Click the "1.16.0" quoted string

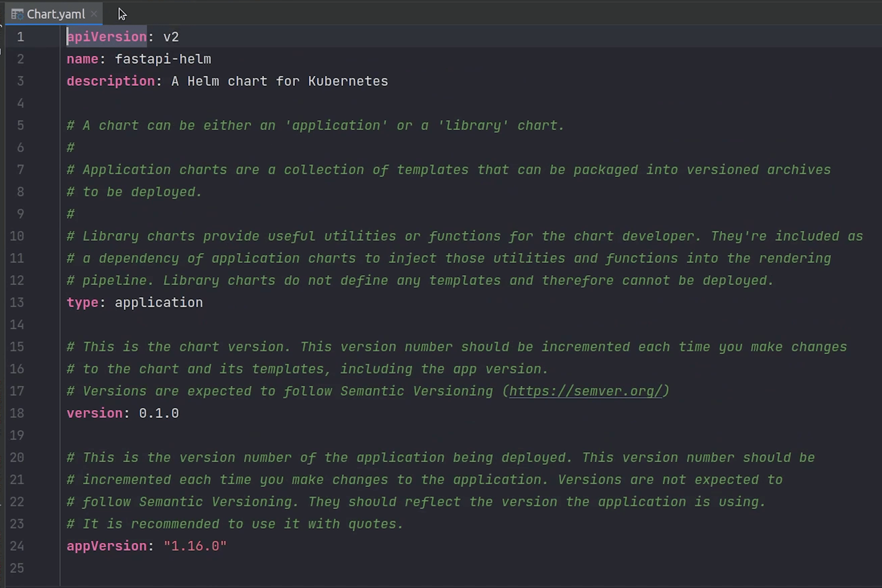pyautogui.click(x=195, y=546)
